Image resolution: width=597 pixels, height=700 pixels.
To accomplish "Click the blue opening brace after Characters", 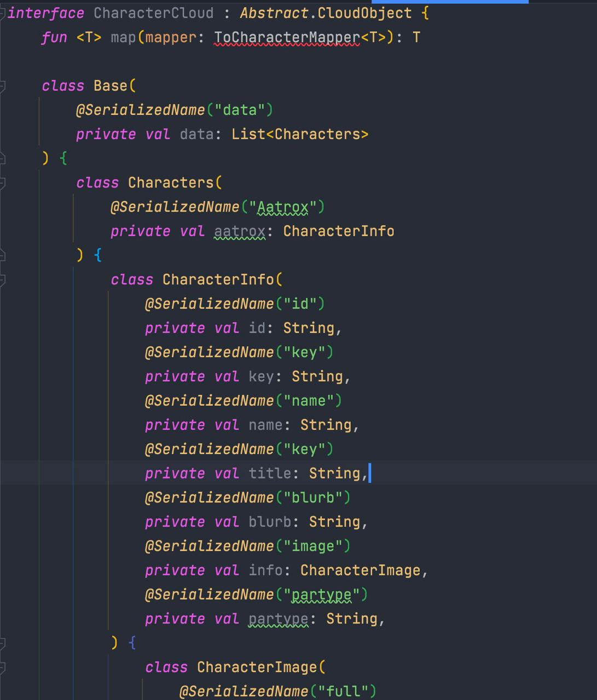I will point(98,255).
